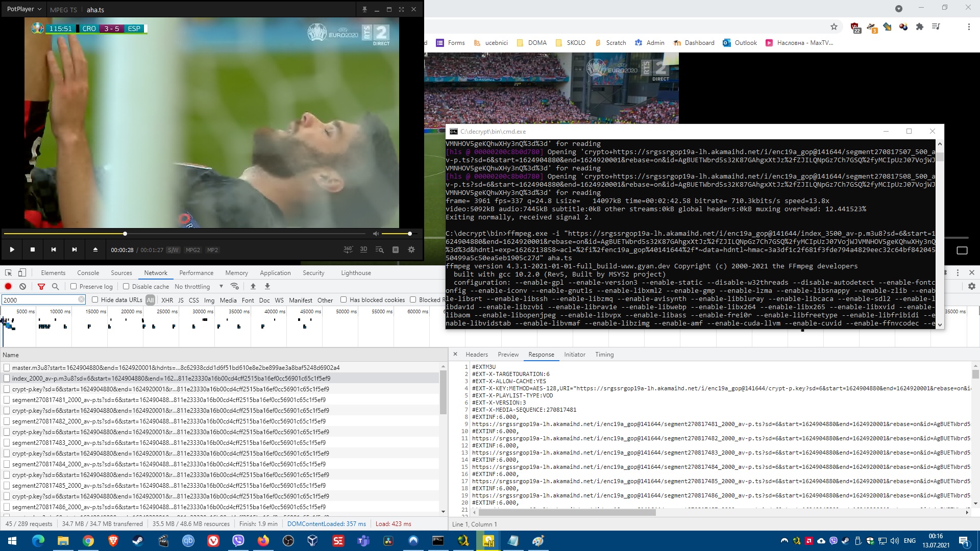Screen dimensions: 980x551
Task: Toggle device toolbar icon in DevTools
Action: click(x=22, y=273)
